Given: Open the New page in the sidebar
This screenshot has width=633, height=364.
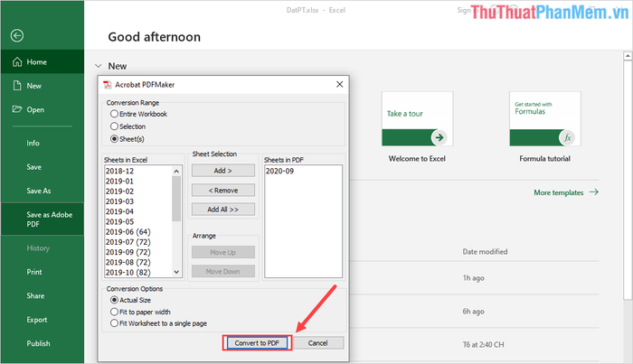Looking at the screenshot, I should pyautogui.click(x=43, y=86).
